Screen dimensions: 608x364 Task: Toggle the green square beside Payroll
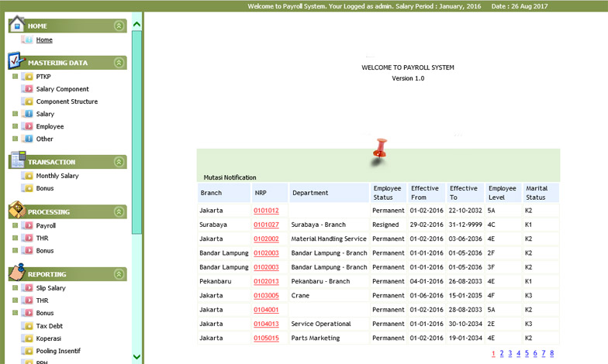15,225
